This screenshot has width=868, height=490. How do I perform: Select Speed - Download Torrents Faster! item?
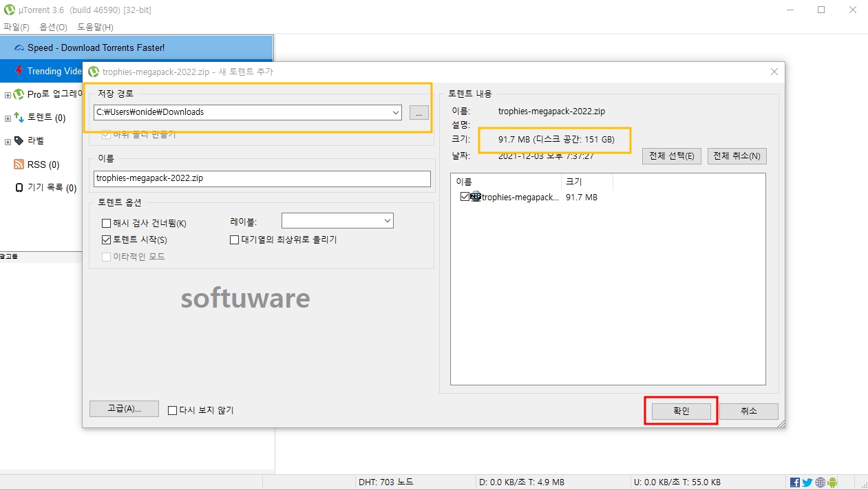click(x=136, y=48)
